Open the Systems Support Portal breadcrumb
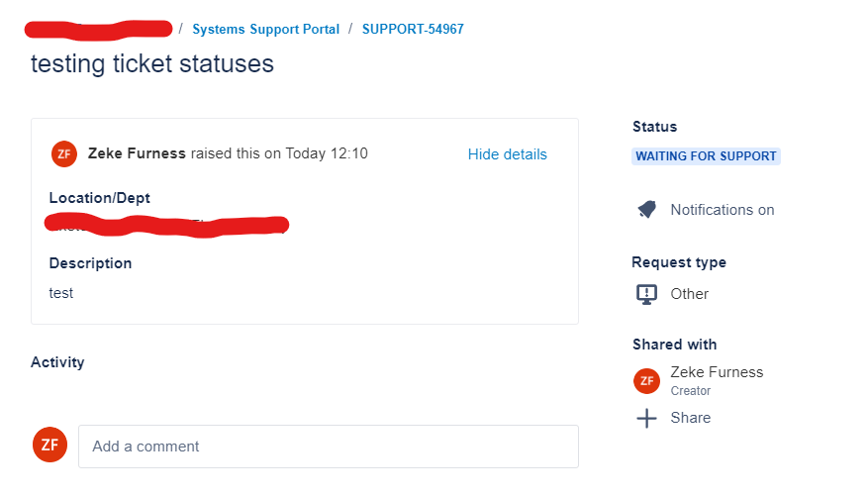 265,29
